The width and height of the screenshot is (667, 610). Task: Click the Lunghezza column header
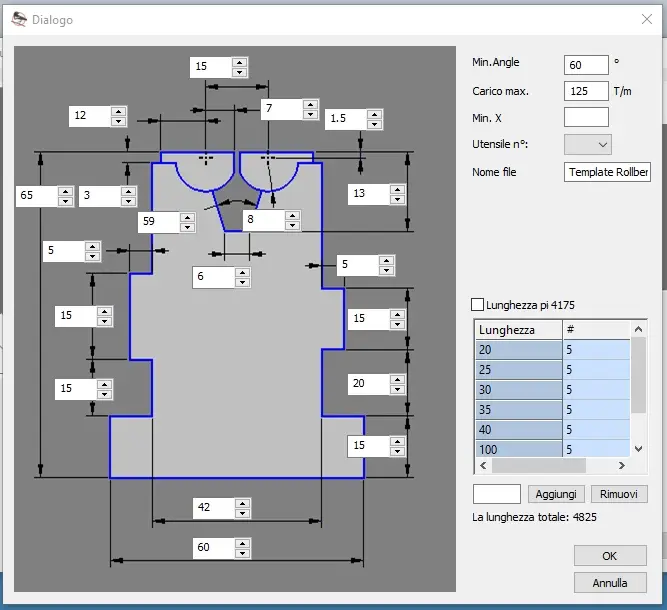(x=518, y=329)
